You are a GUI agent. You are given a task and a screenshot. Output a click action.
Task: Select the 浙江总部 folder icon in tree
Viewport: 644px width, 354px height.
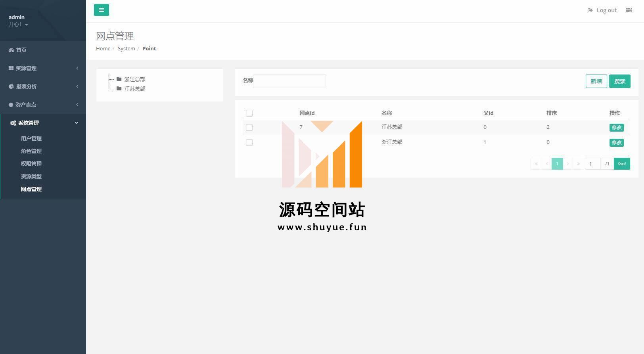click(x=119, y=79)
